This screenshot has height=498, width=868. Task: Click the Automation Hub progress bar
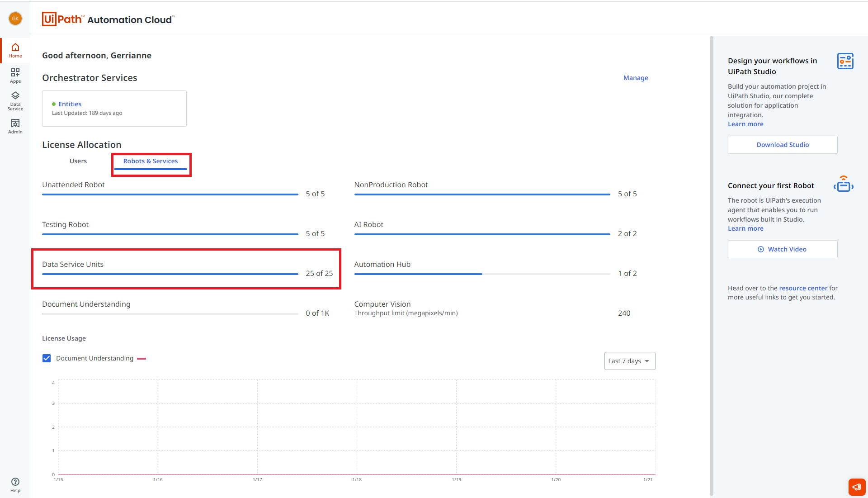coord(482,274)
